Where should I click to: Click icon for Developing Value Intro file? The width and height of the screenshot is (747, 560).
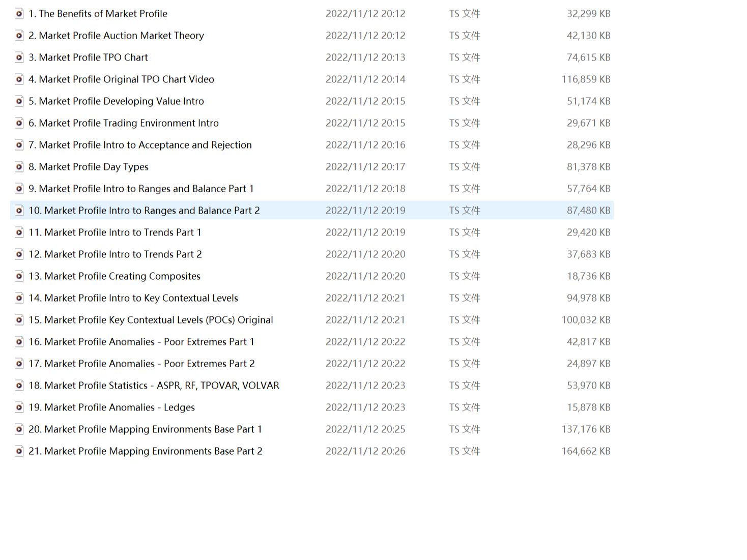pos(19,101)
